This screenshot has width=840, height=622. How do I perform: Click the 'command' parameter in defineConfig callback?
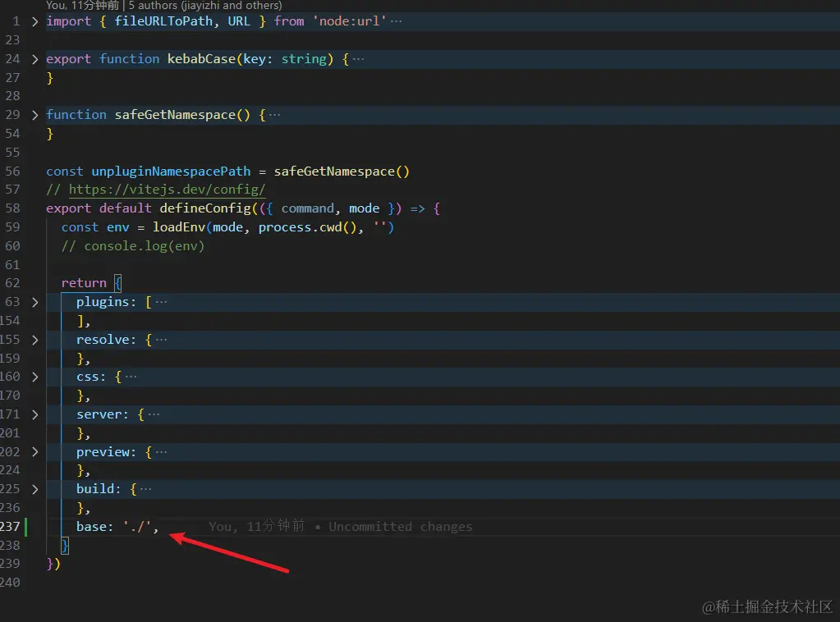click(x=307, y=208)
